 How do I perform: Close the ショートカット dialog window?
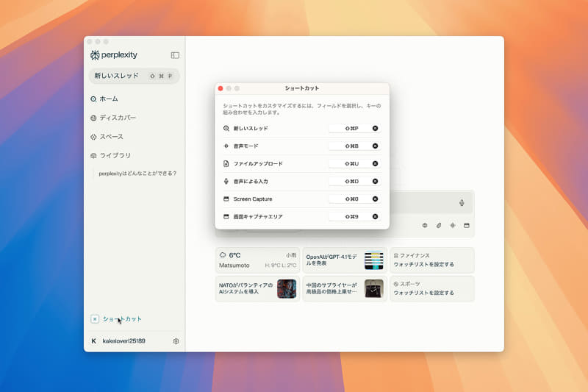[220, 88]
